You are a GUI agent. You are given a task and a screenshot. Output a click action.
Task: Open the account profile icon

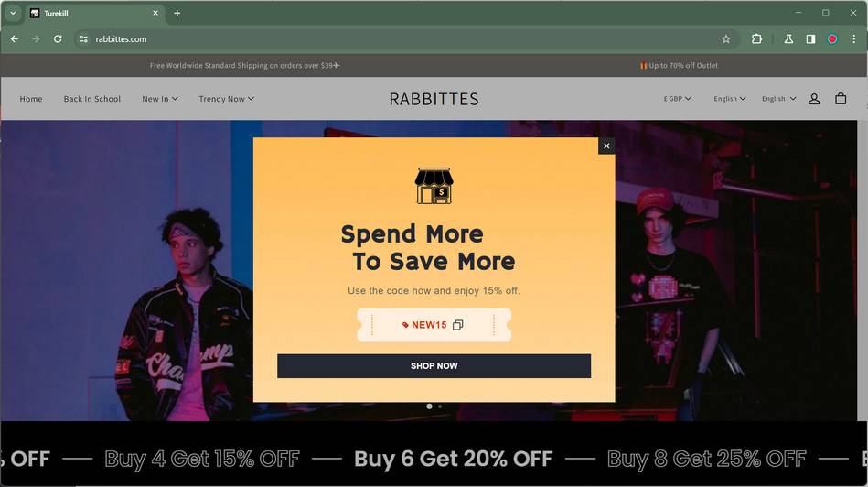(x=814, y=99)
